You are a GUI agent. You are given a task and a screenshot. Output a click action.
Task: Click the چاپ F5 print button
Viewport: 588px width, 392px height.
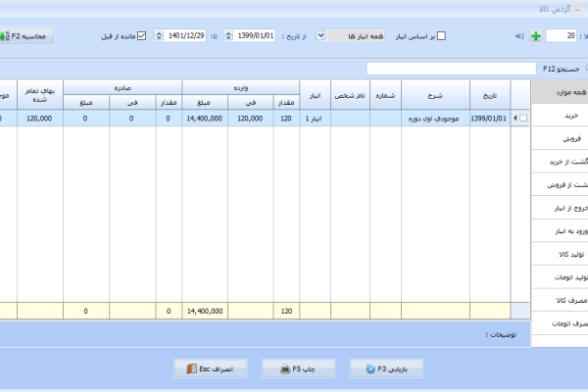coord(299,368)
